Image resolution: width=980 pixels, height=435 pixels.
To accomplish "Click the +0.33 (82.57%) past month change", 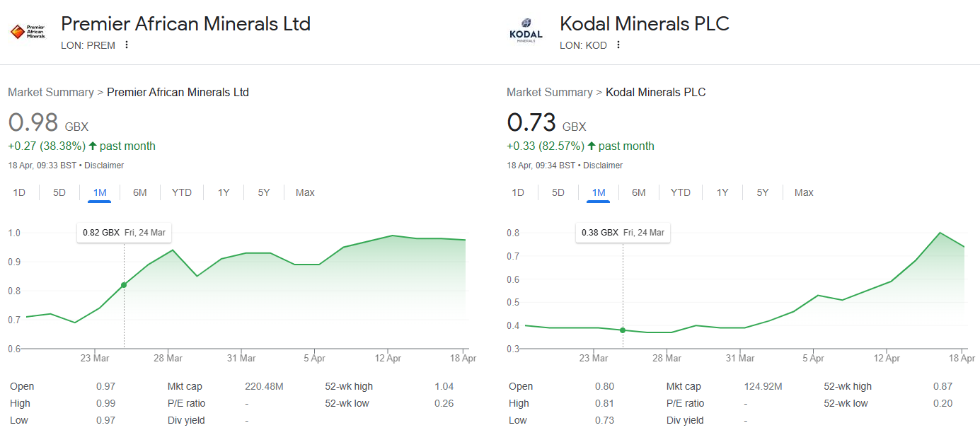I will [580, 146].
